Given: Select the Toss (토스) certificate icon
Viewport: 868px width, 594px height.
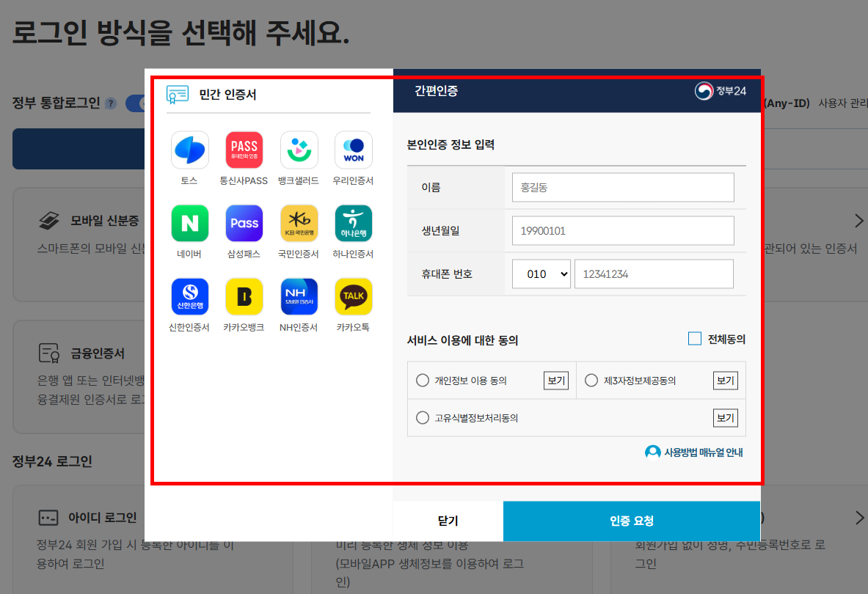Looking at the screenshot, I should click(190, 150).
